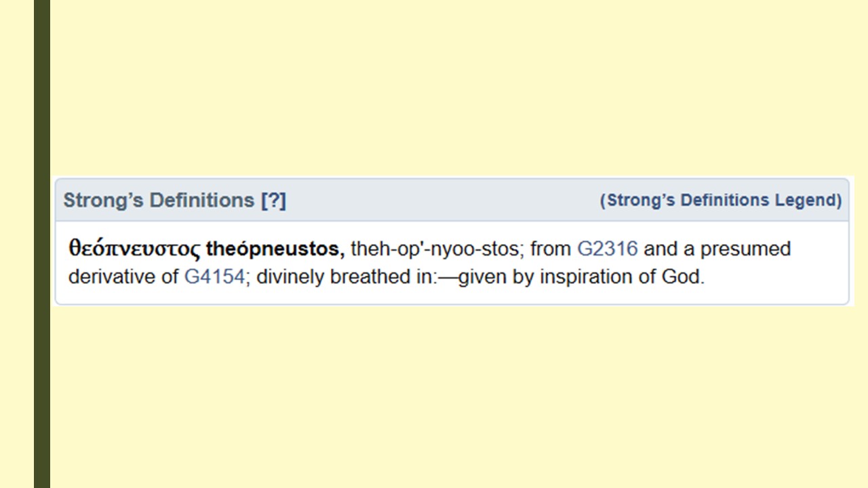The width and height of the screenshot is (868, 488).
Task: Click the pronunciation theh-op'-nyoo-stos
Action: [x=435, y=249]
